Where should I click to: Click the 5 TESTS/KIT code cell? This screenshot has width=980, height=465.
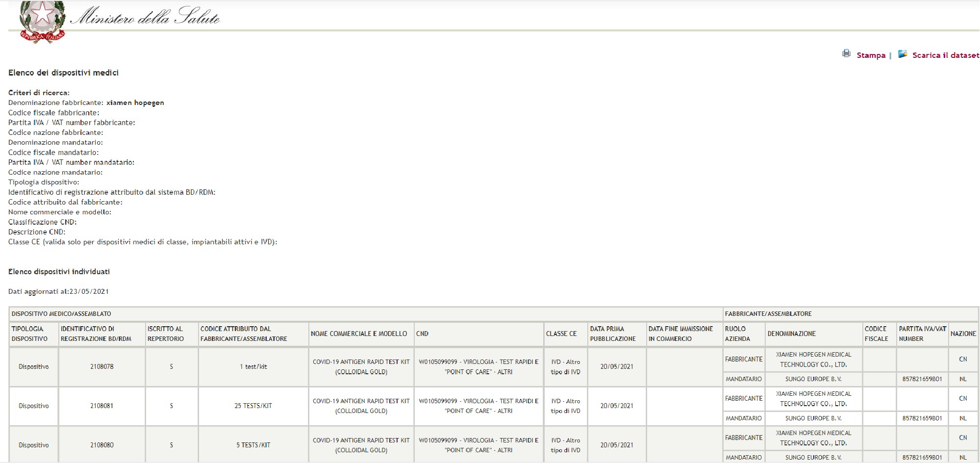[253, 445]
